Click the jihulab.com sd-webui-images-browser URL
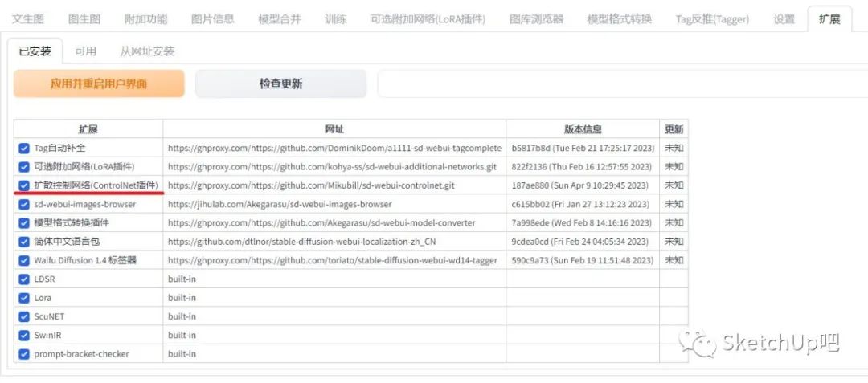This screenshot has width=868, height=383. pos(280,205)
